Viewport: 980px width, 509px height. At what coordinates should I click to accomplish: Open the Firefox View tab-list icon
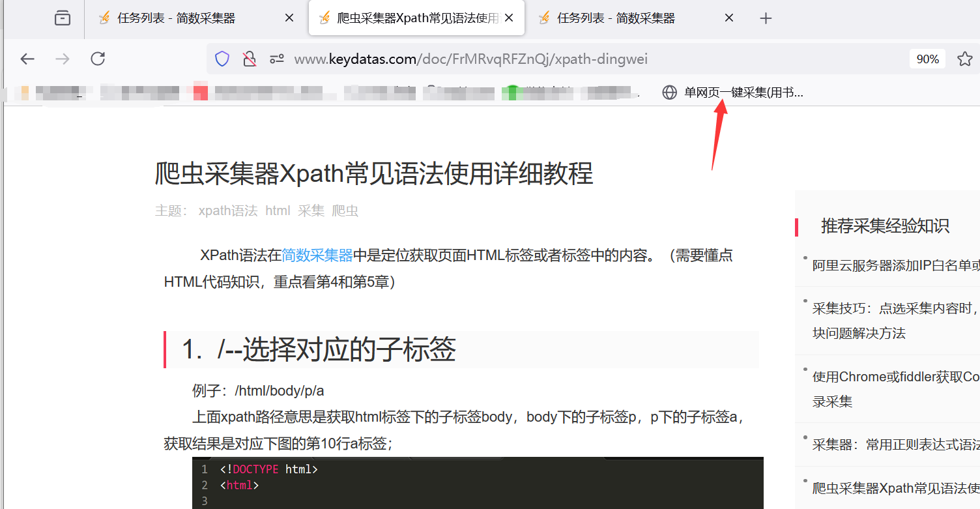click(x=63, y=18)
